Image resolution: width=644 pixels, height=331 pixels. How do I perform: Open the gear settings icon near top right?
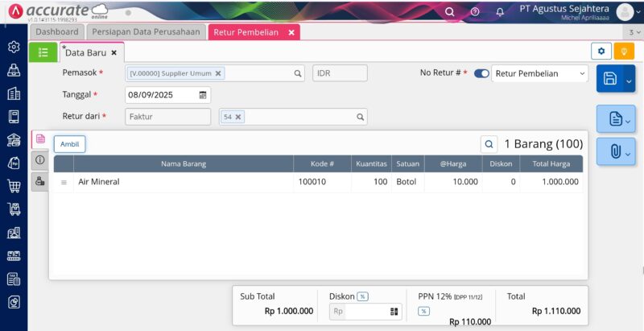[601, 52]
